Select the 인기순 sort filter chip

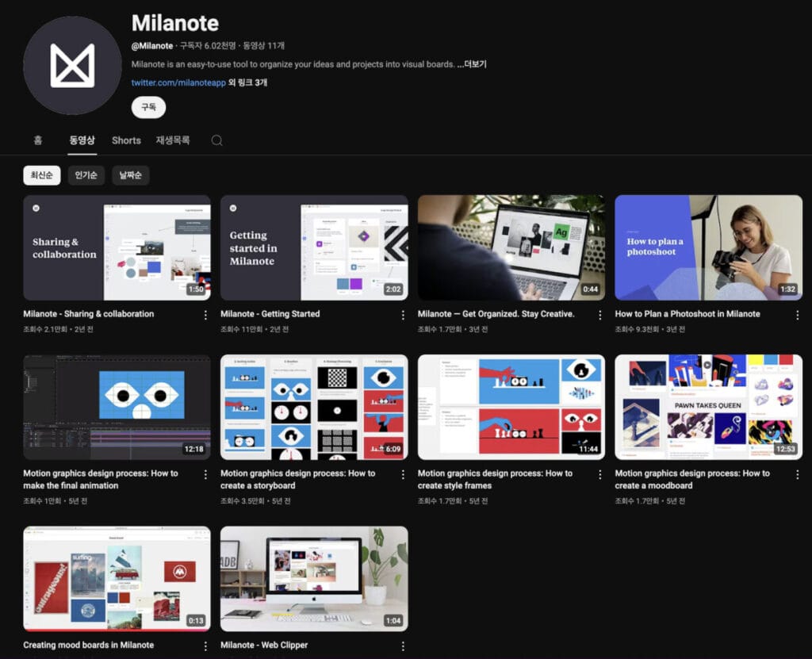click(86, 175)
